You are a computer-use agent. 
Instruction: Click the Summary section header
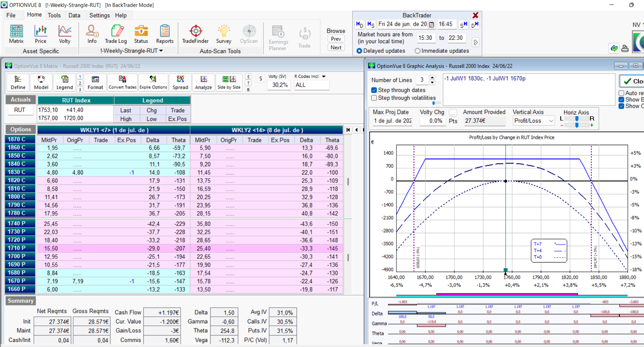point(21,301)
